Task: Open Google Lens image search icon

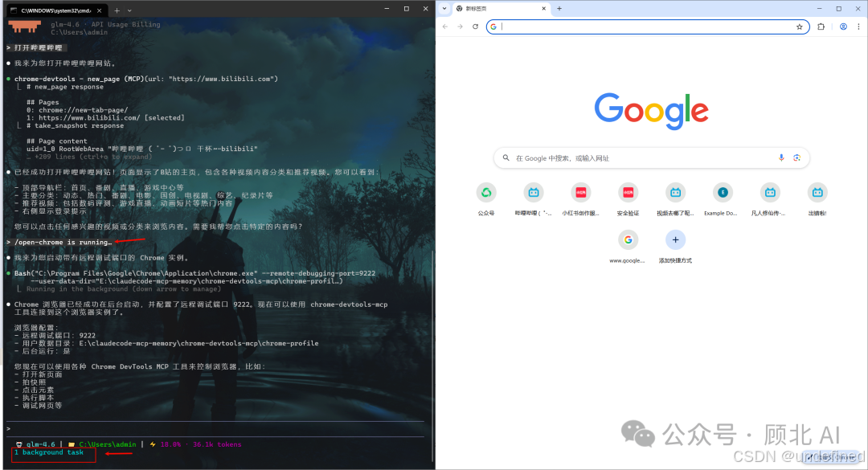Action: click(796, 157)
